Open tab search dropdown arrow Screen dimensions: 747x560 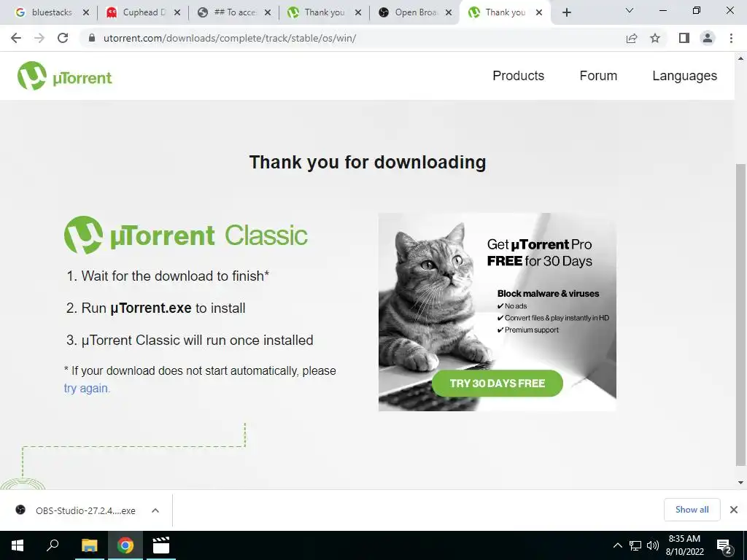[x=630, y=10]
